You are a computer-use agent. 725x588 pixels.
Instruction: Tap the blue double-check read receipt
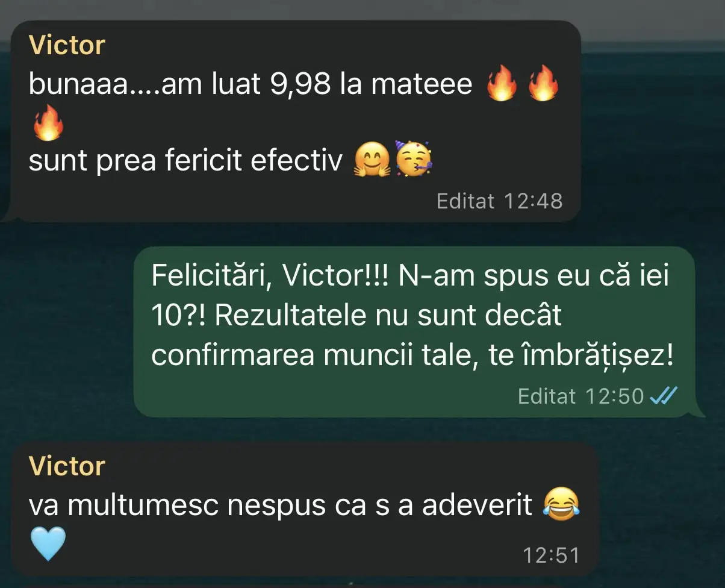coord(664,396)
